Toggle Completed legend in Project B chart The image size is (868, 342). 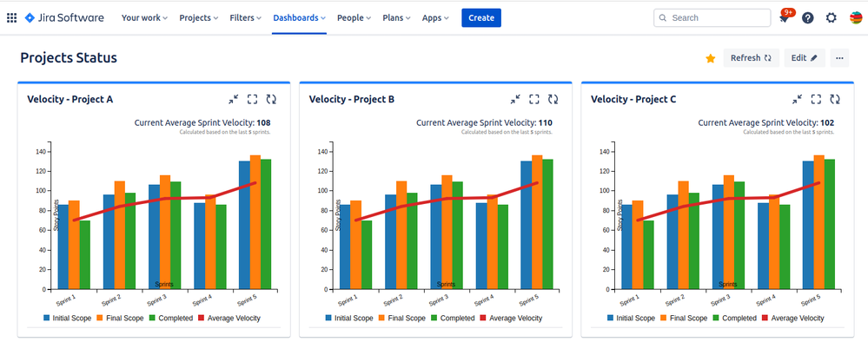pos(453,319)
